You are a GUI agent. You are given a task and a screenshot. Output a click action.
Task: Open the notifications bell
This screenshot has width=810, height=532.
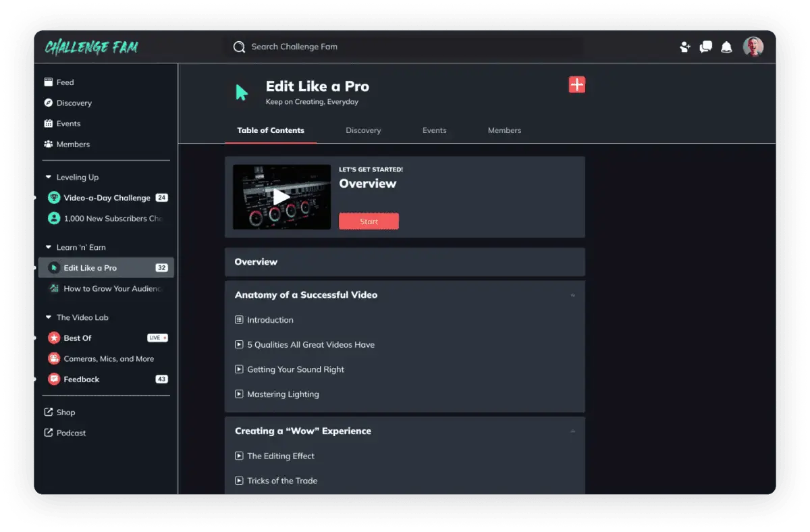coord(726,47)
